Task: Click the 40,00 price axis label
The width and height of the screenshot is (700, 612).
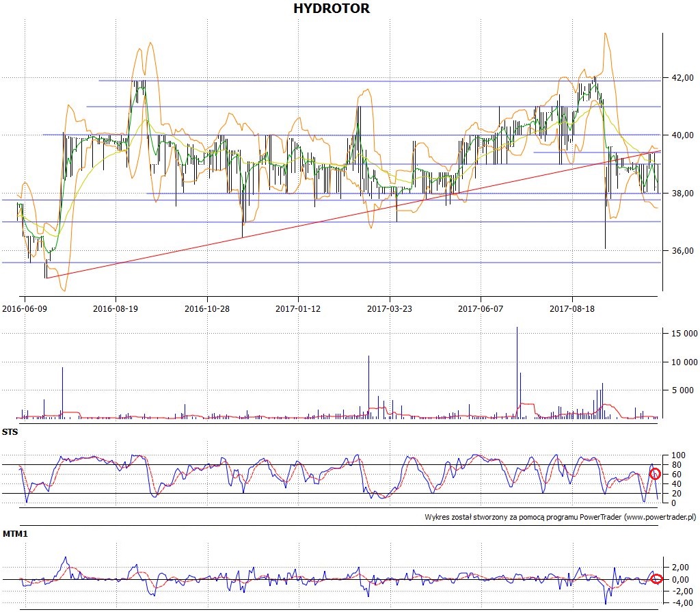Action: pyautogui.click(x=683, y=135)
